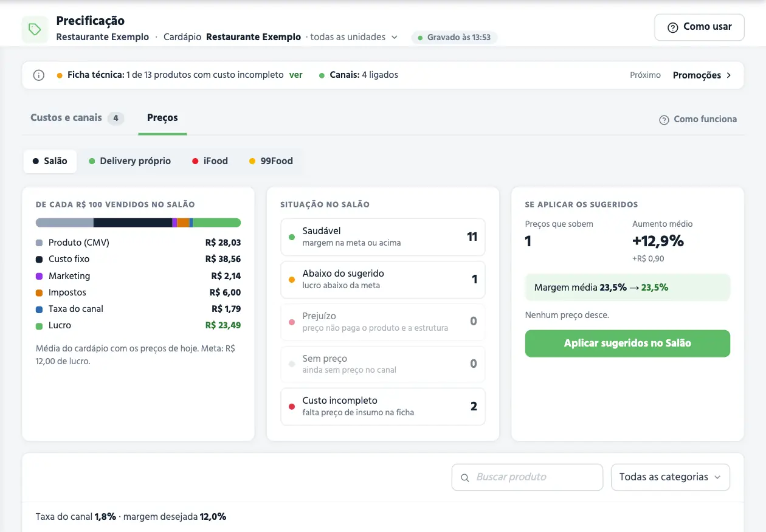766x532 pixels.
Task: Switch to the Delivery próprio channel
Action: 130,161
